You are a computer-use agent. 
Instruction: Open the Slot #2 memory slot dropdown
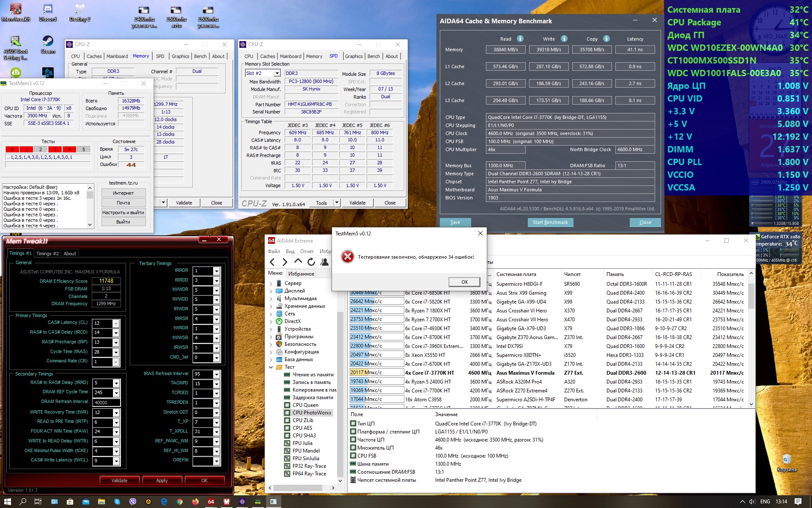[x=277, y=73]
